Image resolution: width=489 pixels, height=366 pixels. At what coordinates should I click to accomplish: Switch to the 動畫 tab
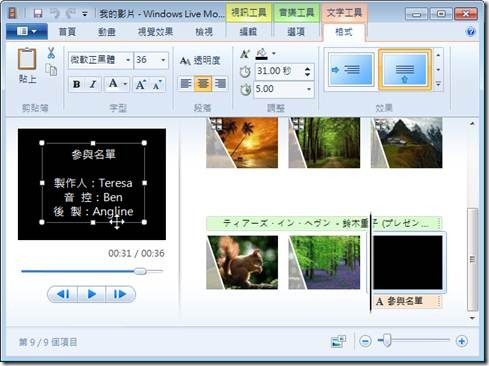click(107, 32)
